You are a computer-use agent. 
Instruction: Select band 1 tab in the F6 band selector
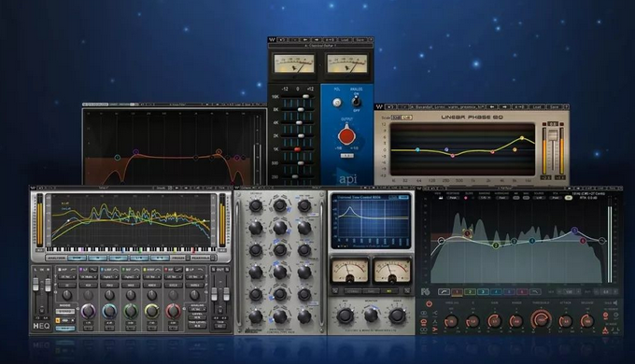point(457,291)
